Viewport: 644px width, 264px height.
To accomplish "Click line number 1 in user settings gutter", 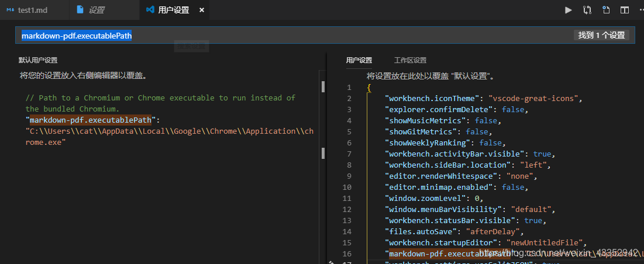I will tap(349, 87).
